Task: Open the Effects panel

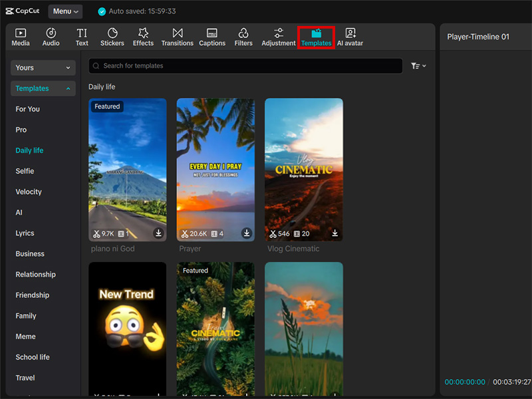Action: click(x=143, y=37)
